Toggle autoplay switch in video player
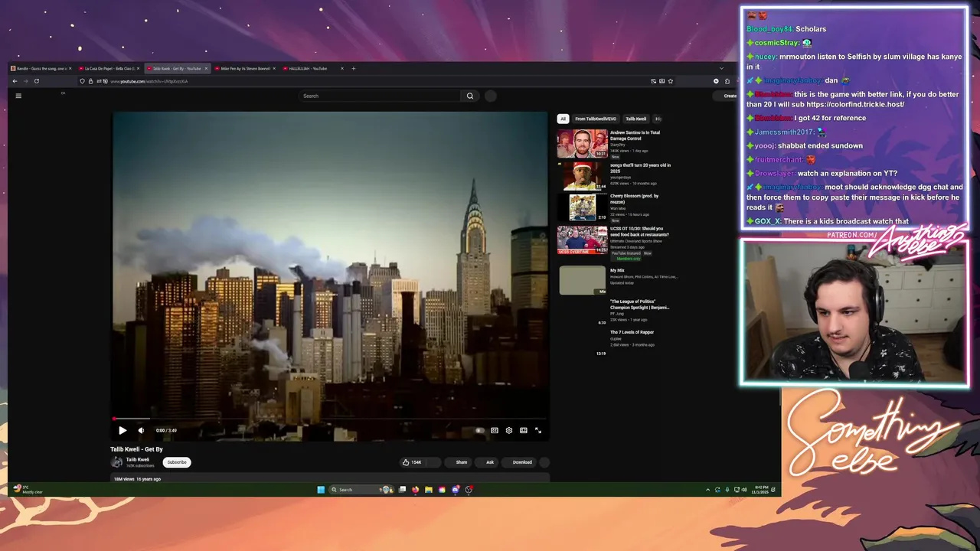The width and height of the screenshot is (980, 551). [x=479, y=430]
